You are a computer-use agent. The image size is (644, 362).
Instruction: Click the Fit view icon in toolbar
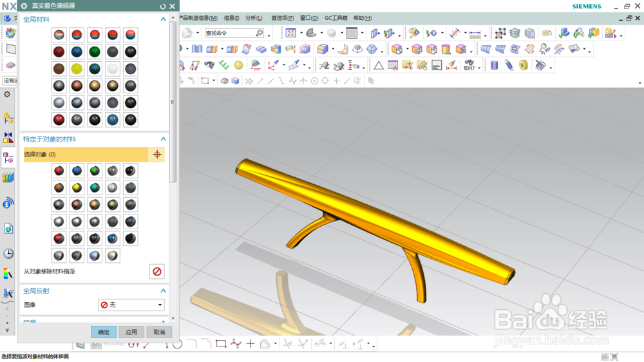290,33
